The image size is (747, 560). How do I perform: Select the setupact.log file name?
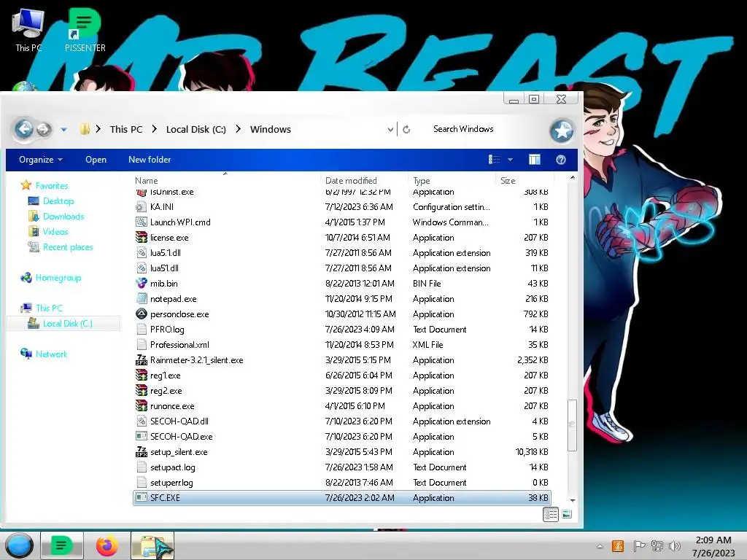pos(172,467)
